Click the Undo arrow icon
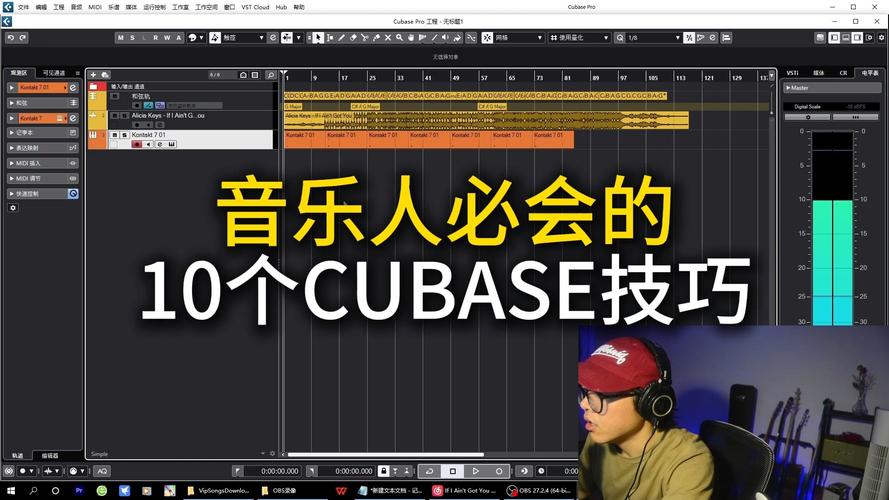The height and width of the screenshot is (500, 889). tap(11, 37)
